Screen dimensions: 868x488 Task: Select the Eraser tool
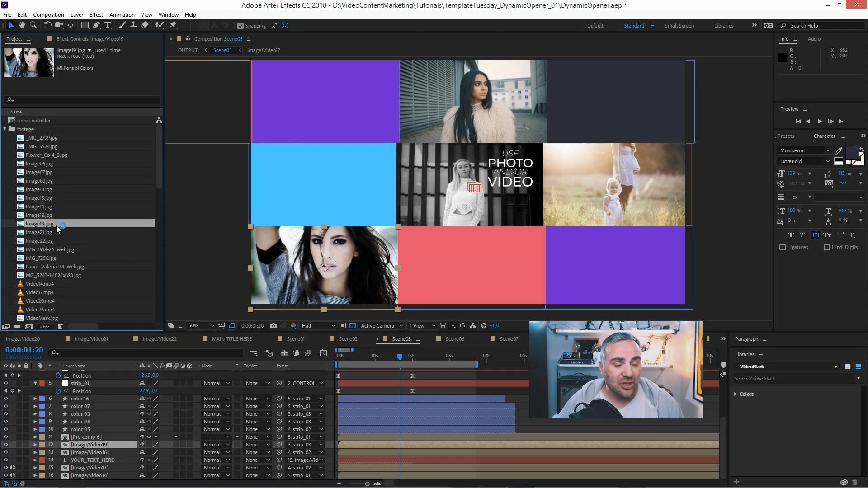pos(145,25)
